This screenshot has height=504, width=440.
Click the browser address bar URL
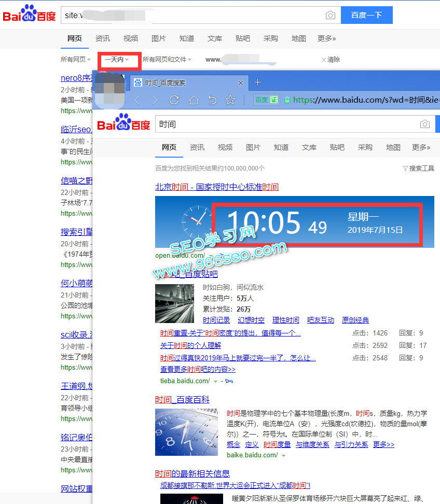click(366, 100)
